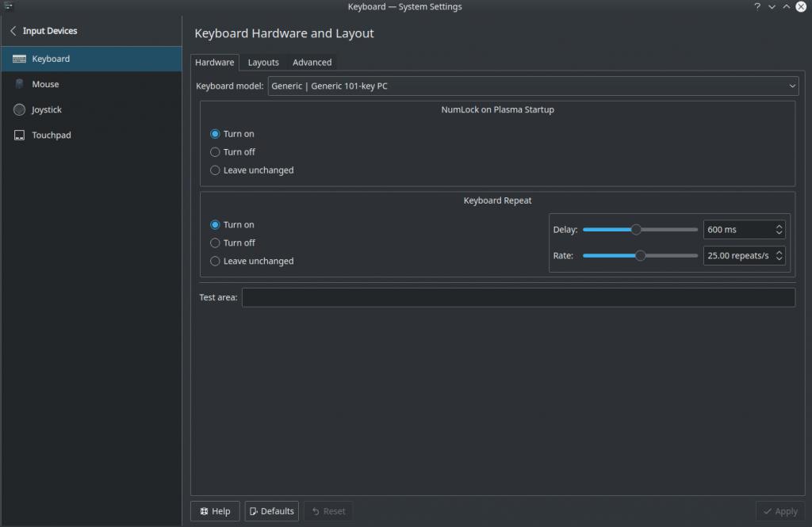Set NumLock on startup to Turn off

pyautogui.click(x=215, y=152)
